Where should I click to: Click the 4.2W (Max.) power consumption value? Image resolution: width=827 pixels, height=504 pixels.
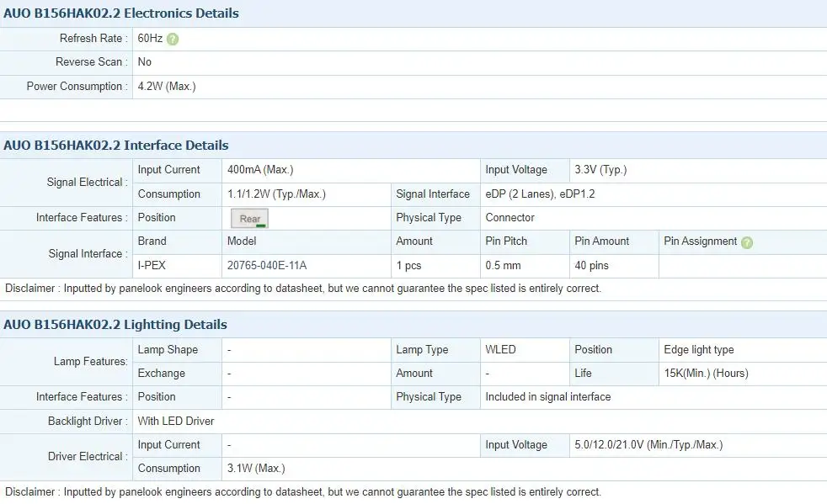[x=167, y=87]
